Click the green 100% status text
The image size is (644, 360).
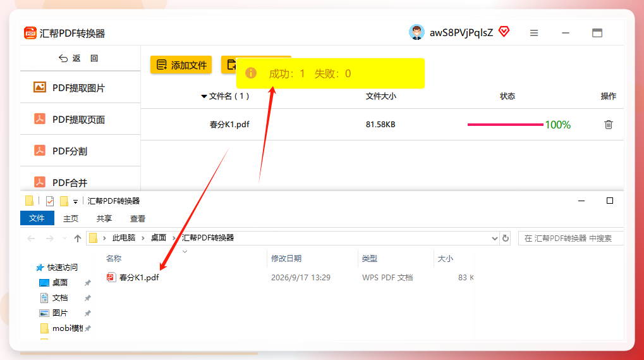point(558,125)
